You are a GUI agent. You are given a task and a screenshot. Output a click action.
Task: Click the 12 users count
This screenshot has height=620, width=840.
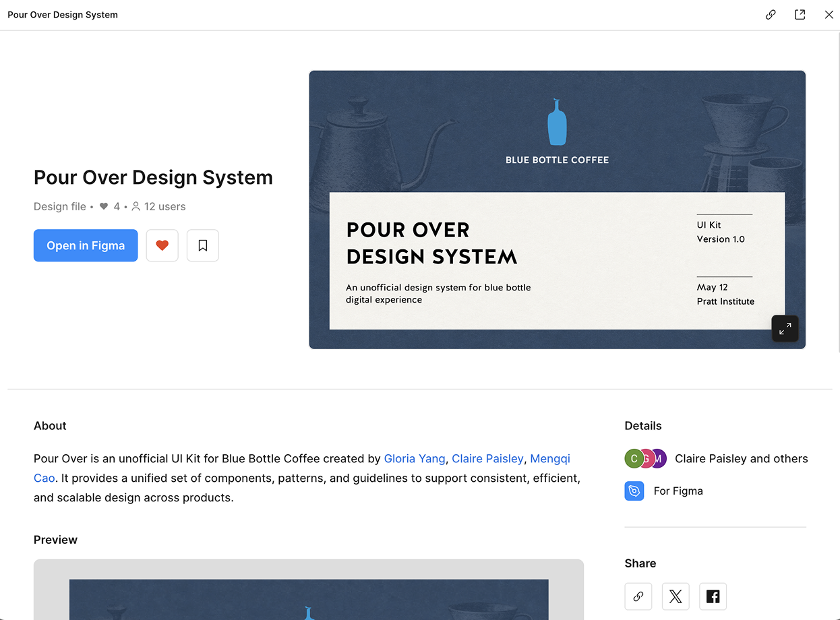click(158, 206)
